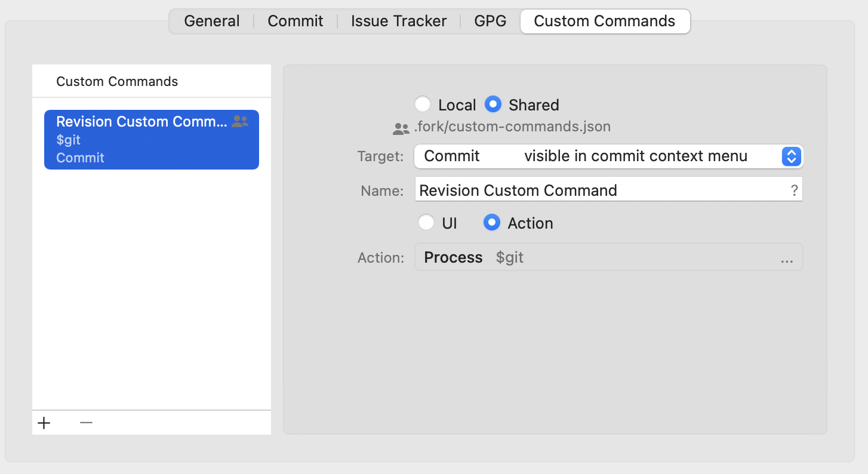Click the minus icon to remove the selected command

86,423
